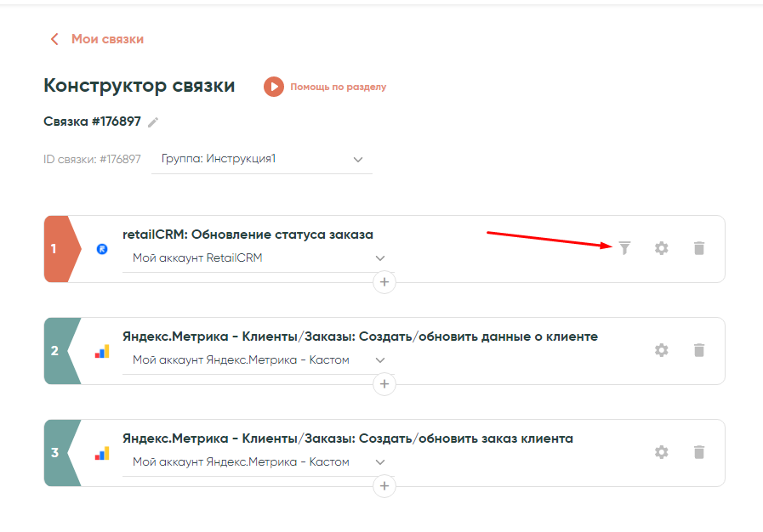Image resolution: width=763 pixels, height=532 pixels.
Task: Expand step 2 Яндекс.Метрика account dropdown
Action: click(x=379, y=360)
